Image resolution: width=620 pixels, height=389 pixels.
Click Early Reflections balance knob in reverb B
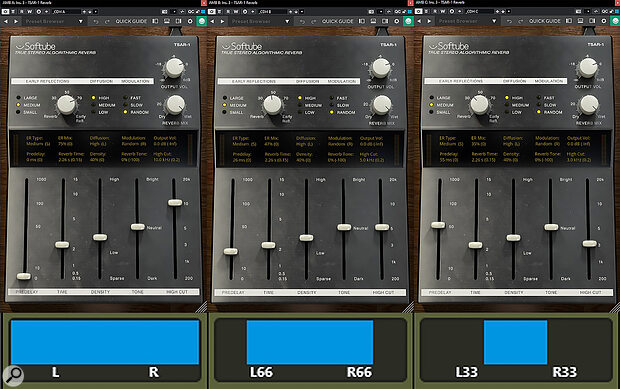(x=273, y=105)
